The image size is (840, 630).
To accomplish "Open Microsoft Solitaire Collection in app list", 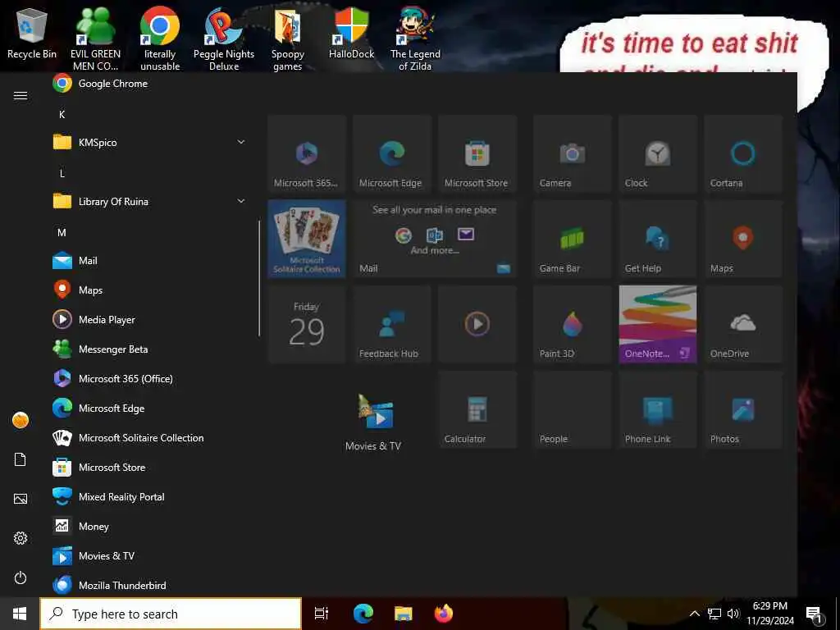I will click(149, 438).
